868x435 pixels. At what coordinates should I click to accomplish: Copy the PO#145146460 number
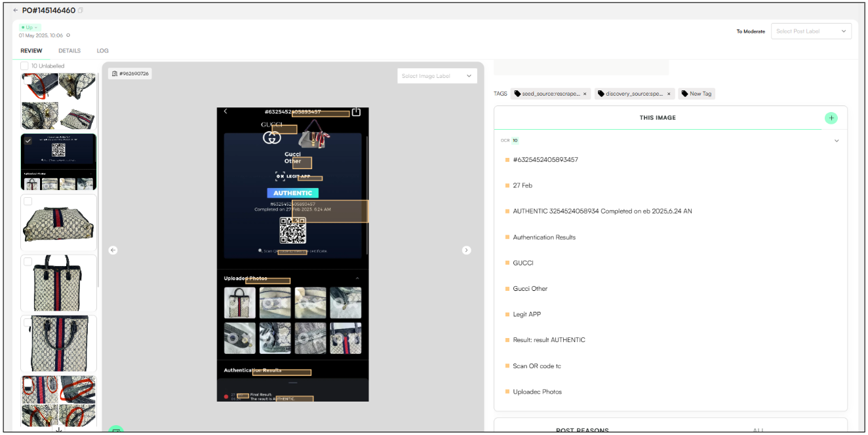80,10
